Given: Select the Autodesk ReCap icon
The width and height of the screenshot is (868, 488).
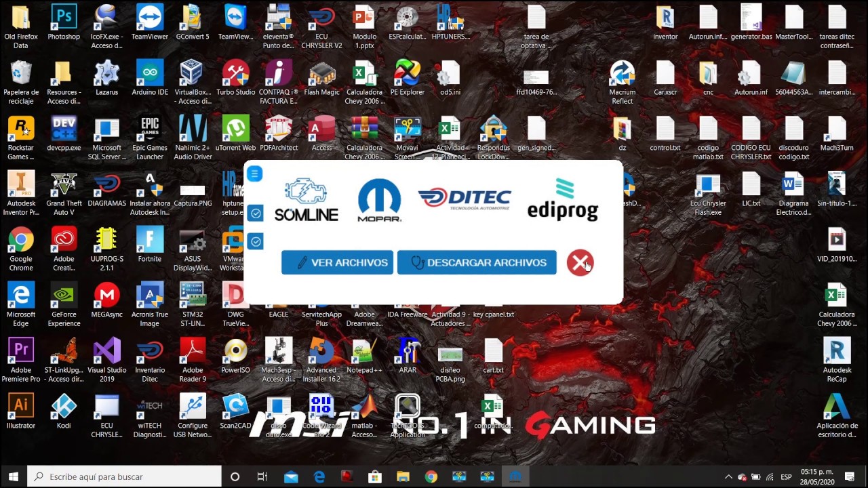Looking at the screenshot, I should pos(837,361).
